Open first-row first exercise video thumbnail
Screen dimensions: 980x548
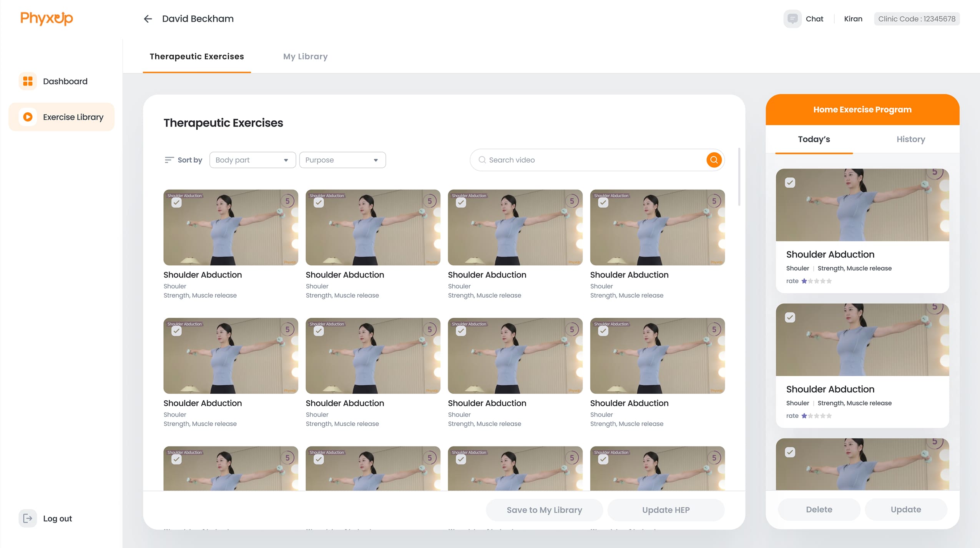pyautogui.click(x=231, y=227)
